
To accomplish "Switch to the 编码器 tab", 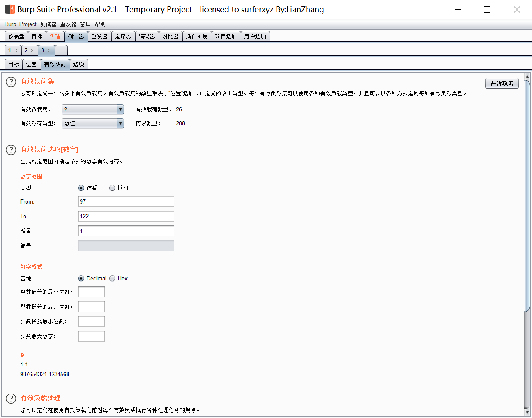I will tap(147, 37).
